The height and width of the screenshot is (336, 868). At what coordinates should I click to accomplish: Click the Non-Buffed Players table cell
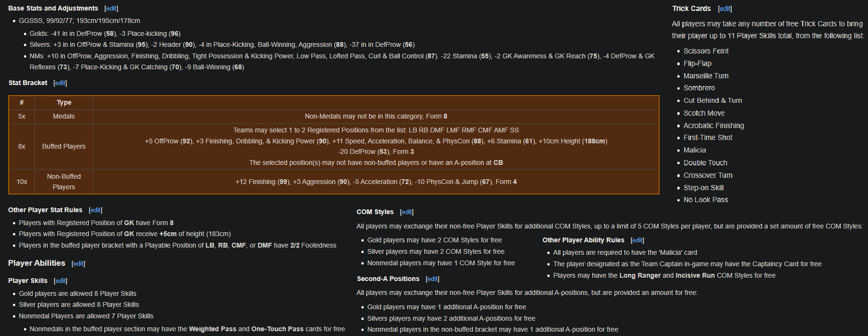pos(64,182)
